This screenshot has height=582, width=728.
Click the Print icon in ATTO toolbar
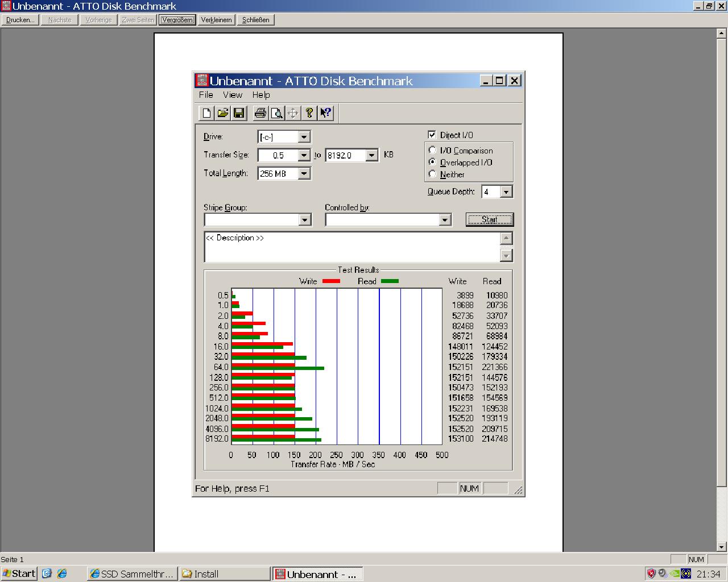click(x=260, y=113)
